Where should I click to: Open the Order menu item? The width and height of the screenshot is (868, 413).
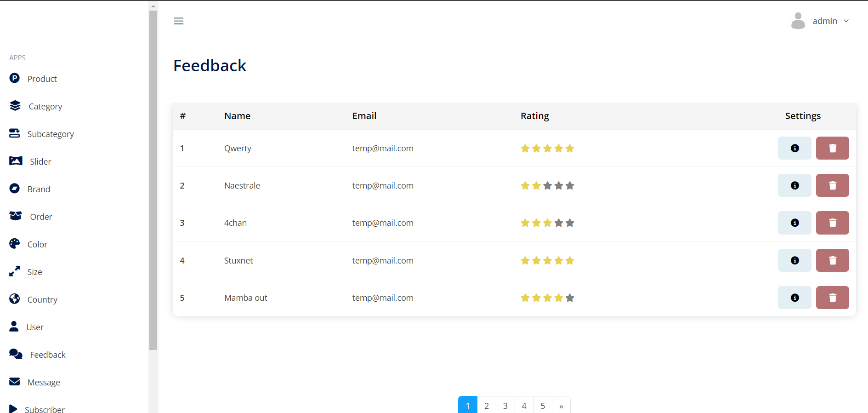click(x=41, y=217)
